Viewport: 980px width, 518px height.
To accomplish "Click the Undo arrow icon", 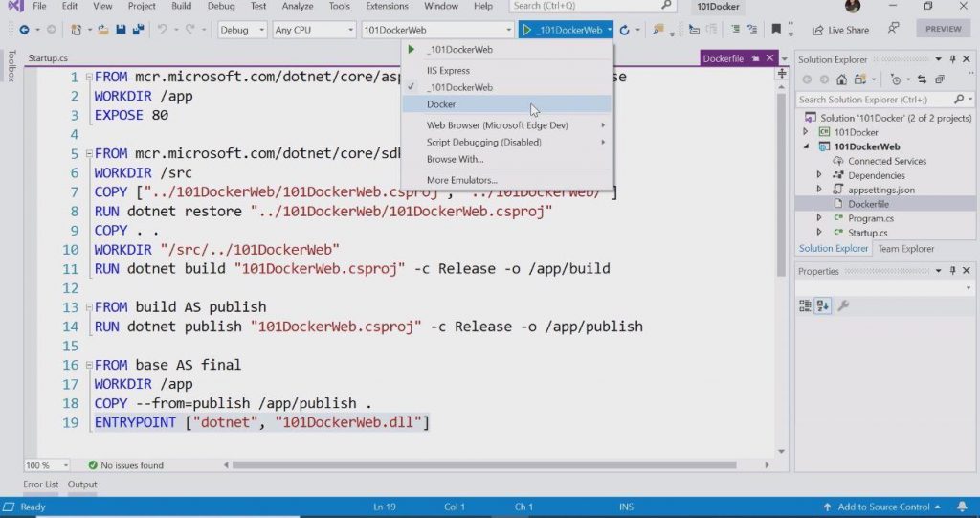I will click(162, 30).
